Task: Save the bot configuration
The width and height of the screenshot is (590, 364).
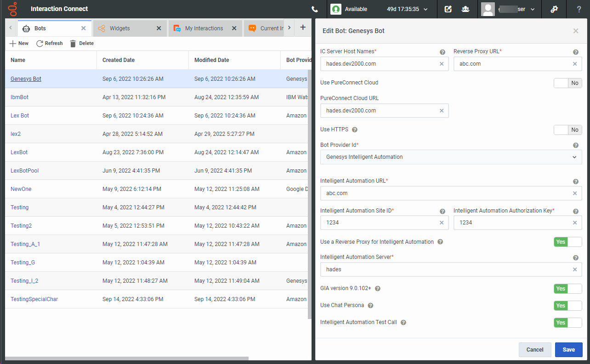Action: coord(568,350)
